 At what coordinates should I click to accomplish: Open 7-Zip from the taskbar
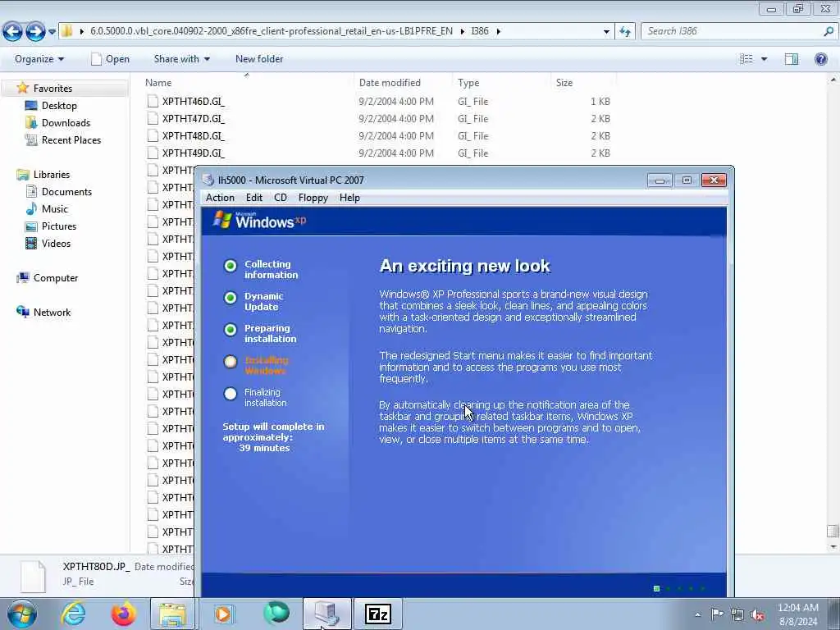pyautogui.click(x=377, y=614)
